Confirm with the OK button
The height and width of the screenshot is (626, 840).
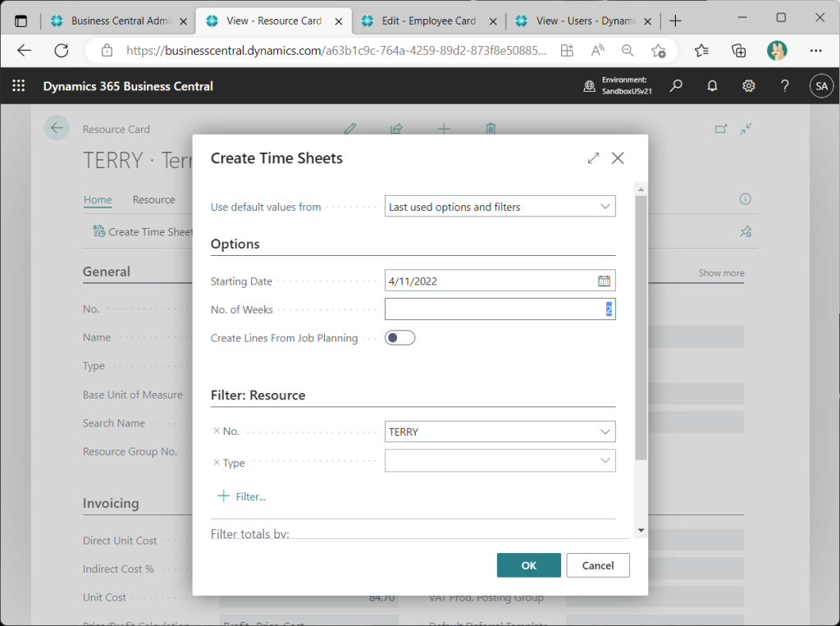(529, 565)
